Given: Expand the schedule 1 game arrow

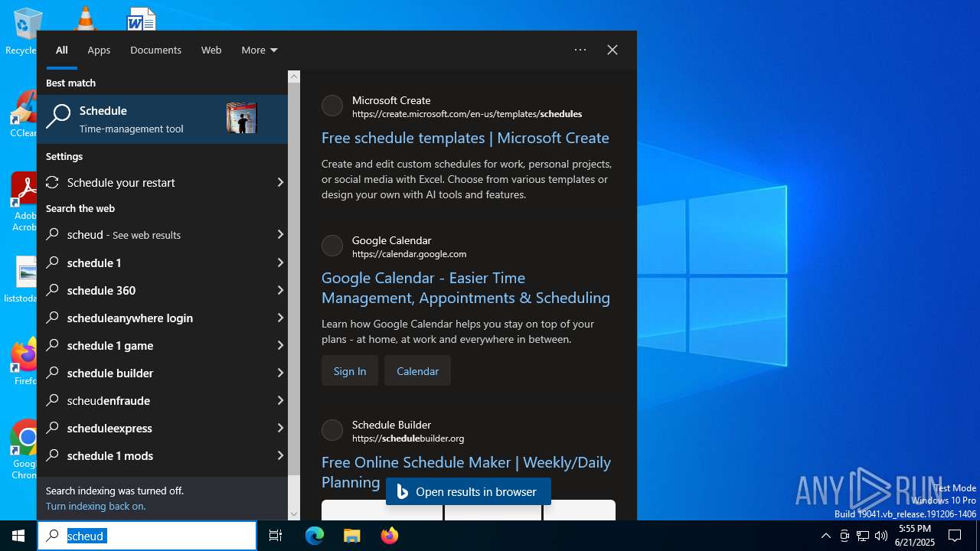Looking at the screenshot, I should click(280, 345).
